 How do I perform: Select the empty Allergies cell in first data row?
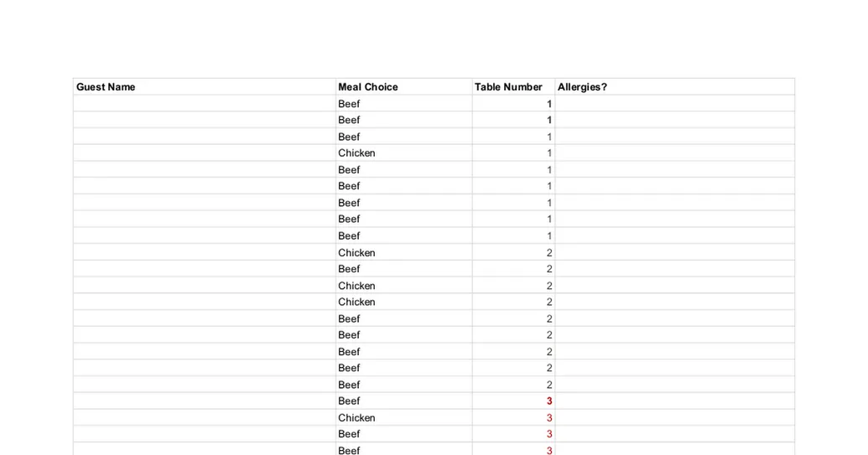pos(674,104)
